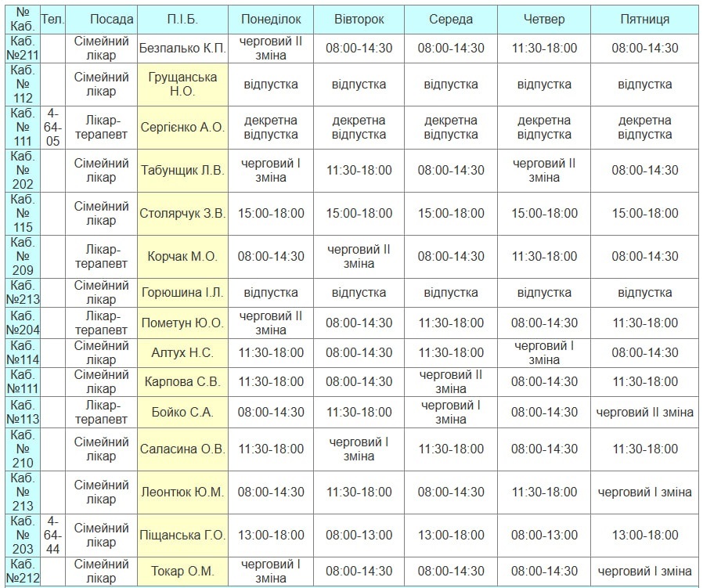703x588 pixels.
Task: Click the Понеділок column header
Action: (x=270, y=19)
